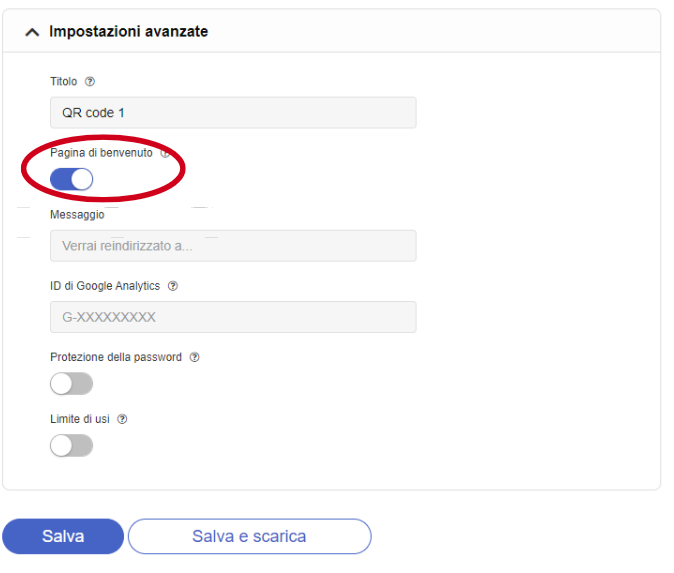This screenshot has width=674, height=573.
Task: Click the Messaggio label text
Action: 77,214
